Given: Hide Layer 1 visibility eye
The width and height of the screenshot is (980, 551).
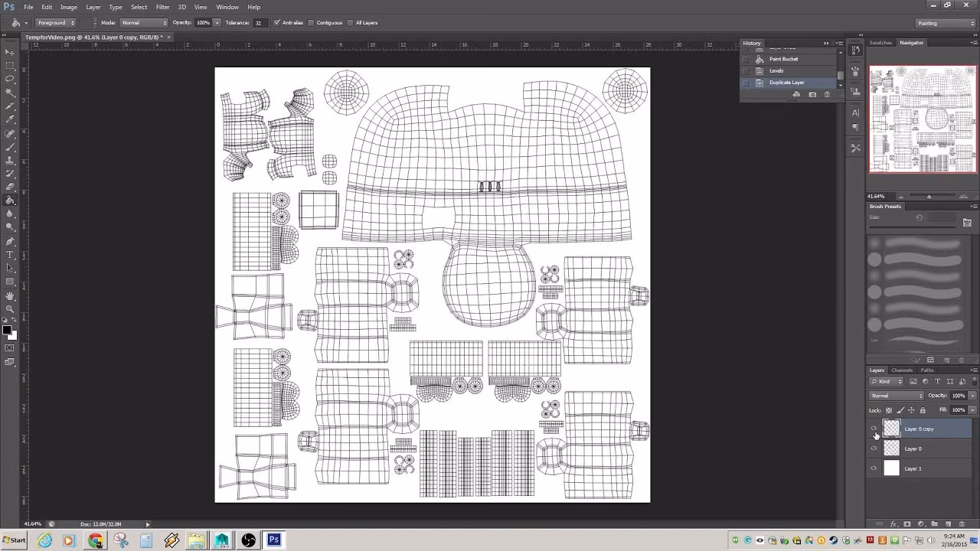Looking at the screenshot, I should point(874,468).
